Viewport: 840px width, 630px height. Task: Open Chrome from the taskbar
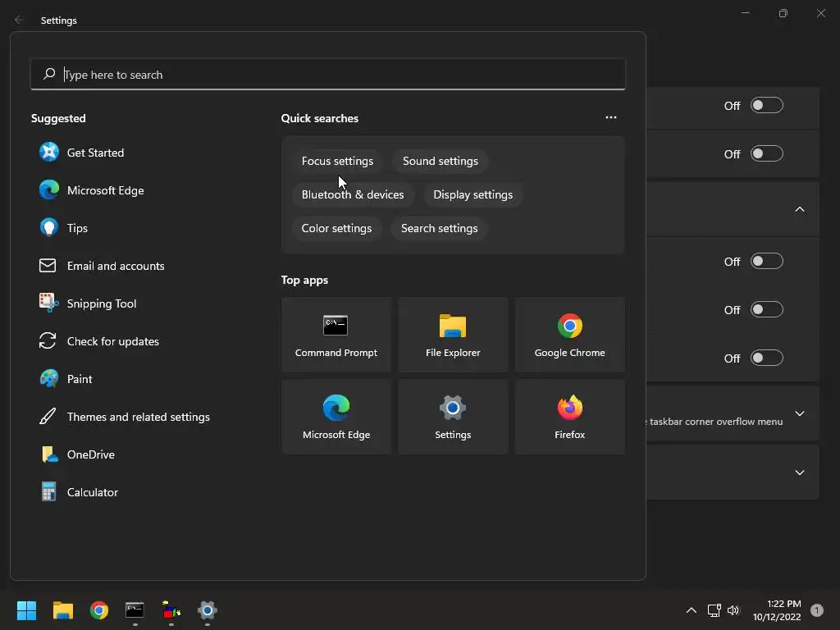pyautogui.click(x=99, y=610)
